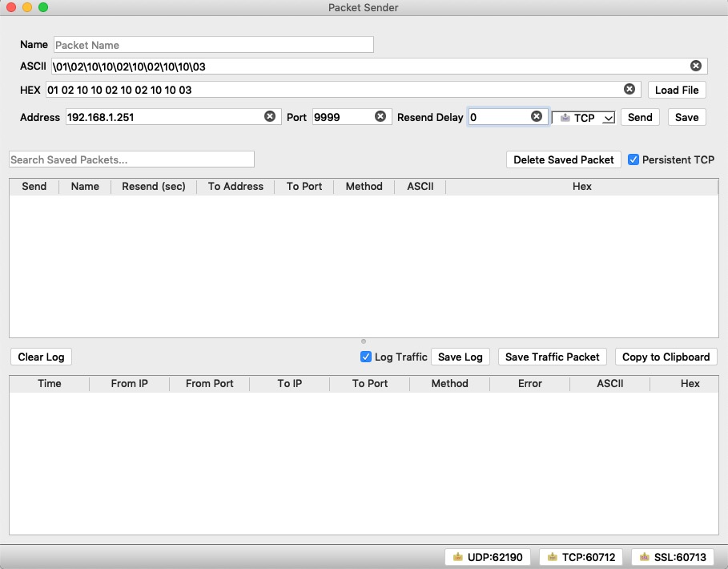The width and height of the screenshot is (728, 569).
Task: Disable the Log Traffic checkbox
Action: [x=366, y=357]
